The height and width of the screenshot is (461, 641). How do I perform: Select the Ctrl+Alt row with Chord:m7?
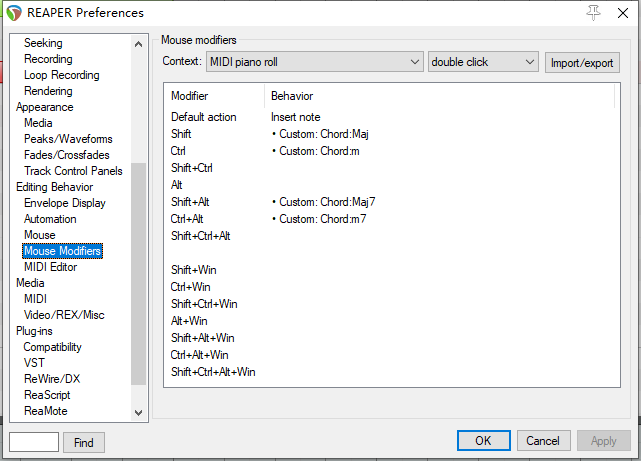tap(318, 219)
